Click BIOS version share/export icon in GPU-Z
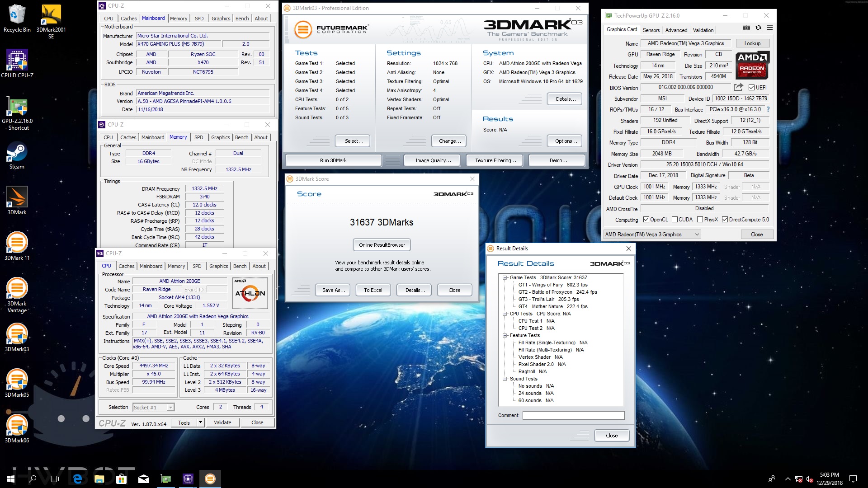Viewport: 868px width, 488px height. coord(738,87)
